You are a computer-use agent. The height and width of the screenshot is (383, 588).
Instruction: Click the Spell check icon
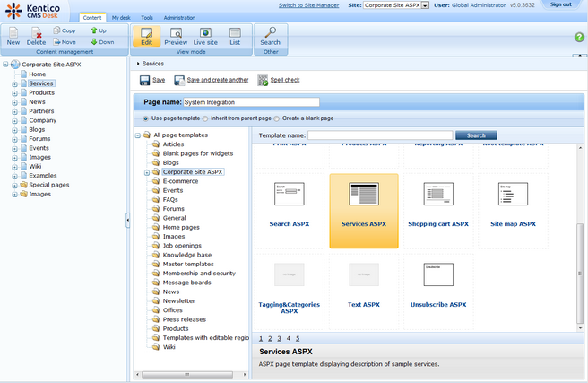click(x=264, y=81)
